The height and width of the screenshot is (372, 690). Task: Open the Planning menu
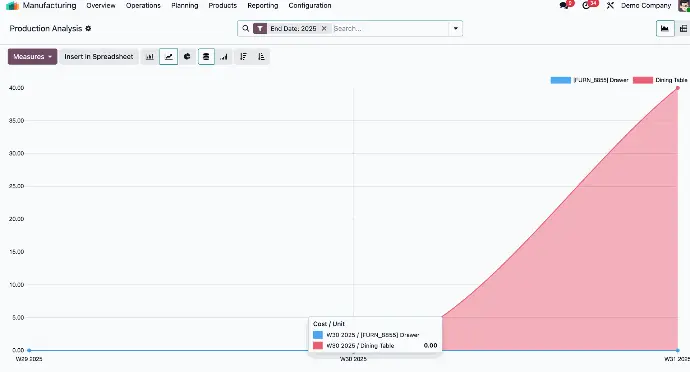[184, 6]
